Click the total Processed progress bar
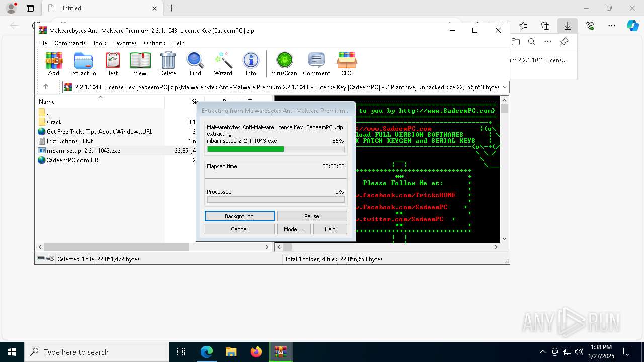 click(276, 200)
